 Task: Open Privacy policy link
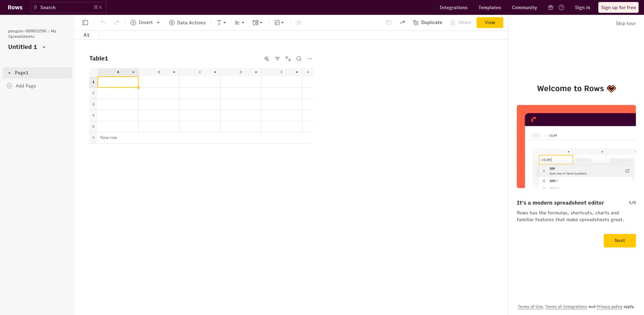[x=609, y=307]
